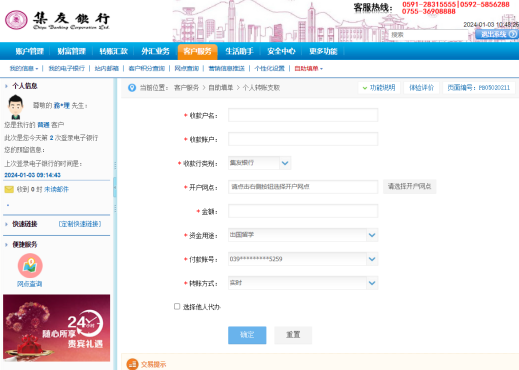Open the 网点查询 map icon under 便捷服务
The width and height of the screenshot is (519, 370).
pos(30,266)
